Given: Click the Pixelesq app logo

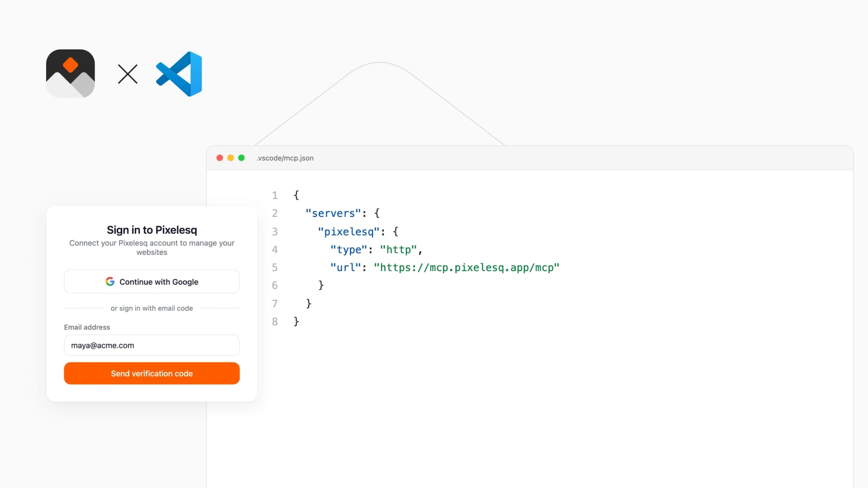Looking at the screenshot, I should [x=71, y=74].
